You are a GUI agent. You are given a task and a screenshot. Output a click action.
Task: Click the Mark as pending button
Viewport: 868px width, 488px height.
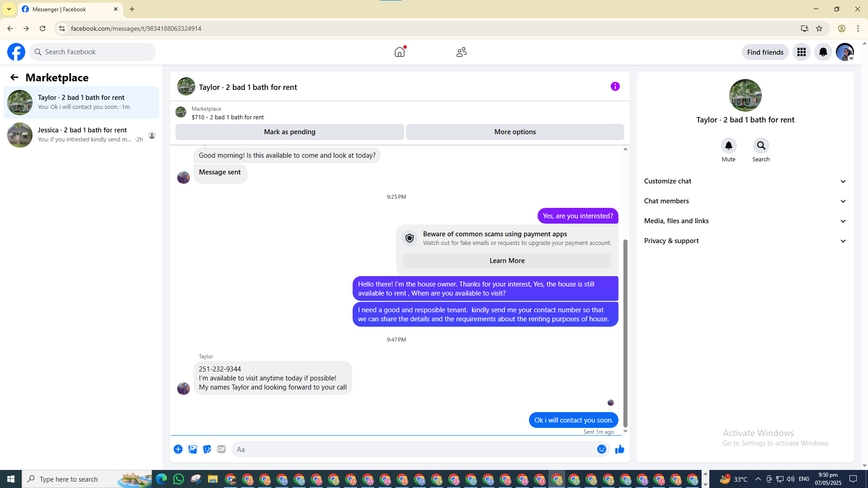289,132
